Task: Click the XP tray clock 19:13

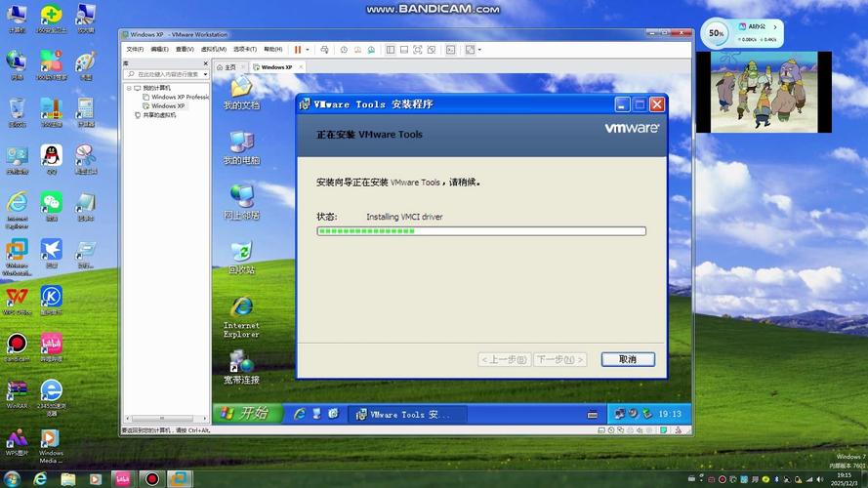Action: (x=669, y=414)
